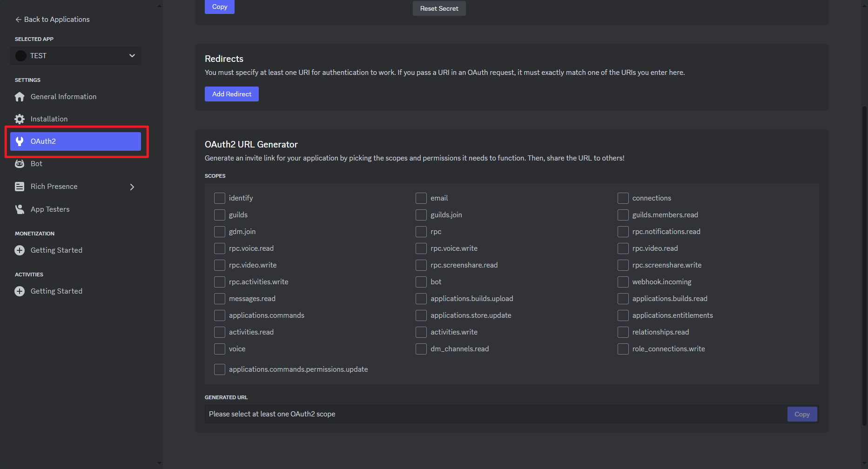Click the TEST app avatar circle

coord(21,56)
